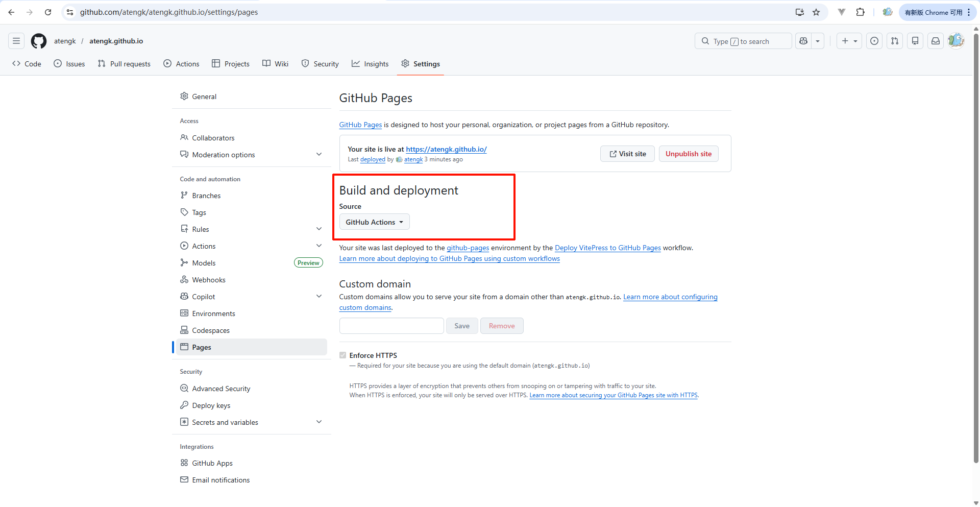980x507 pixels.
Task: Click the user avatar in the header
Action: [x=955, y=41]
